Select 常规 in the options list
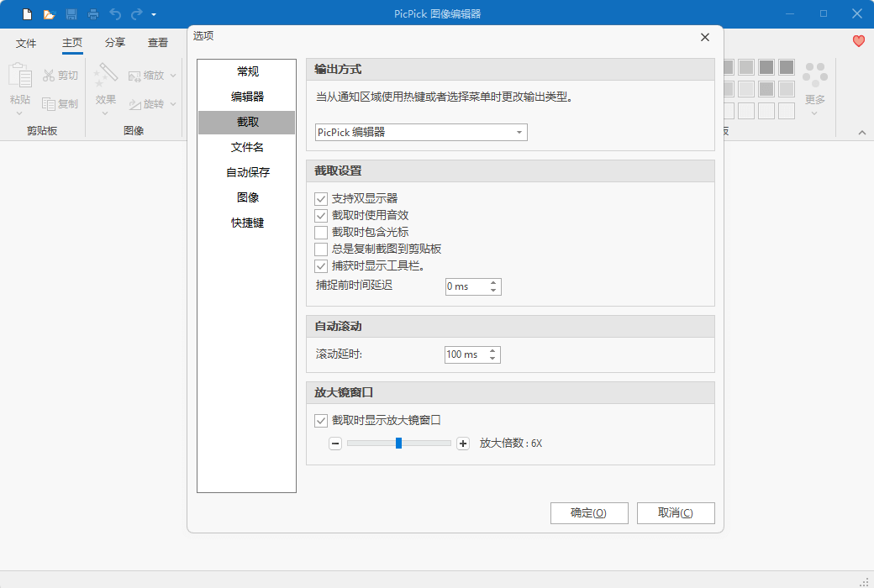The image size is (874, 588). tap(247, 71)
